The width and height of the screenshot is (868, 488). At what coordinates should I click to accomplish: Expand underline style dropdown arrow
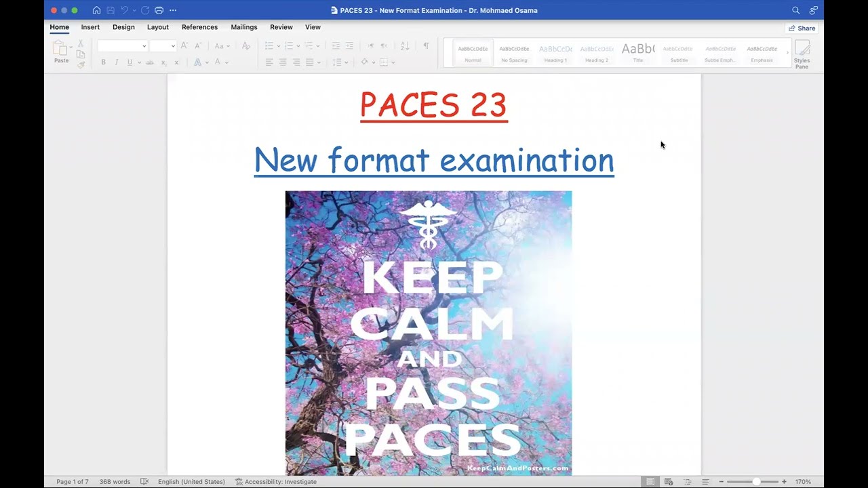pyautogui.click(x=139, y=62)
